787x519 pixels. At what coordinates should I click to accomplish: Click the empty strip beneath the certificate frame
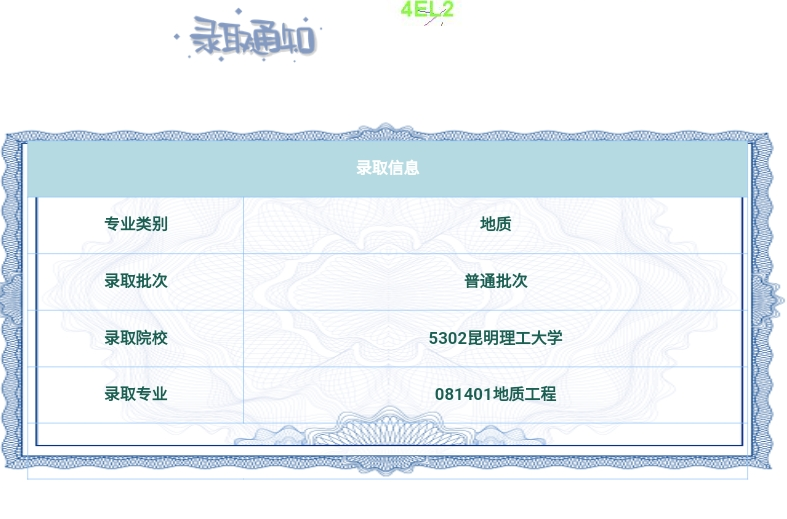[387, 473]
